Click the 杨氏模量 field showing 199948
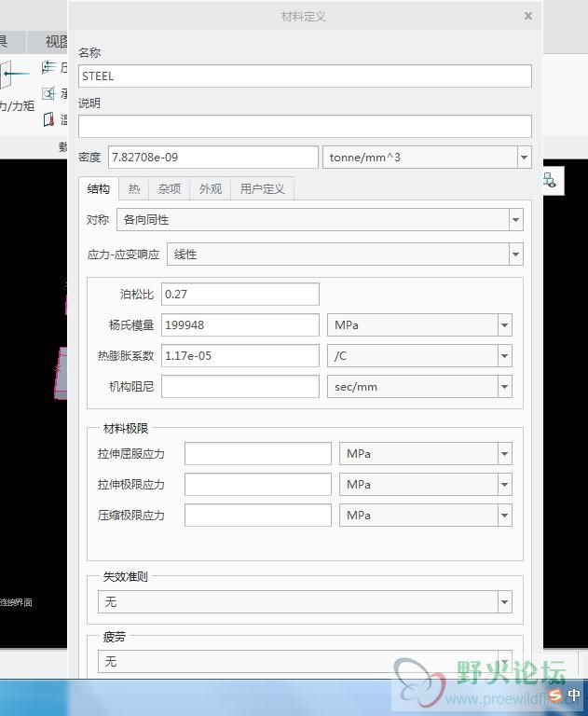588x716 pixels. point(240,325)
